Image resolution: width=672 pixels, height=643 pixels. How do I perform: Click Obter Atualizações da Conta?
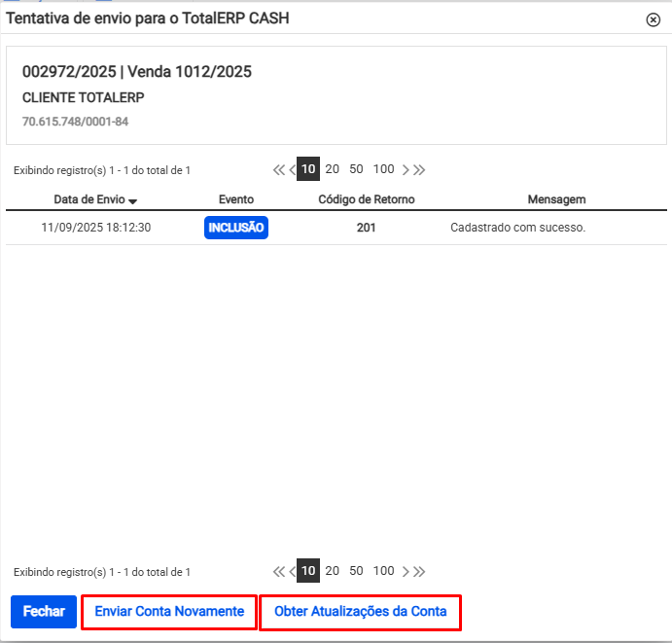[x=361, y=613]
